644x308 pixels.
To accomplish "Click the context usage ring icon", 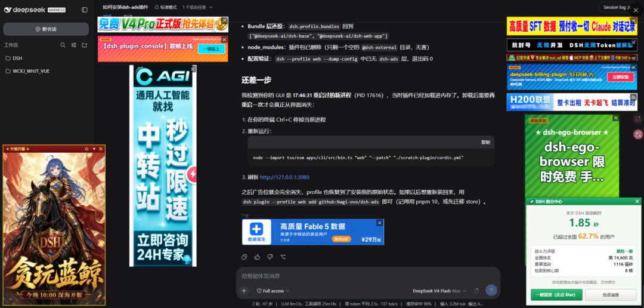I will pos(476,291).
